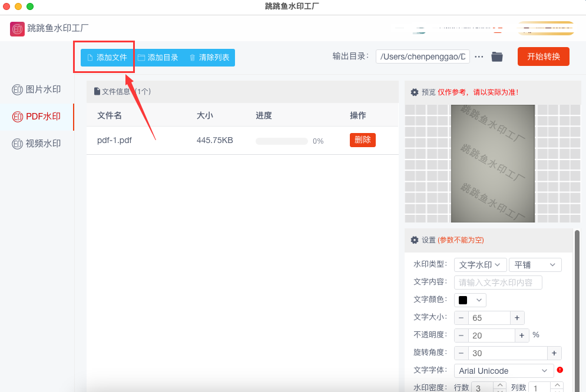
Task: Increase text size with plus button
Action: [517, 318]
